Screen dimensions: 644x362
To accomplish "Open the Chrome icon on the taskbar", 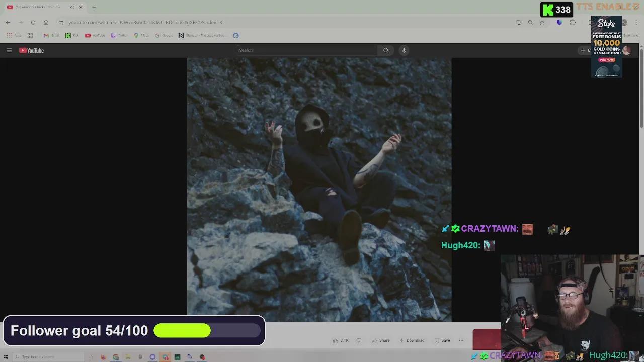I will click(x=116, y=357).
